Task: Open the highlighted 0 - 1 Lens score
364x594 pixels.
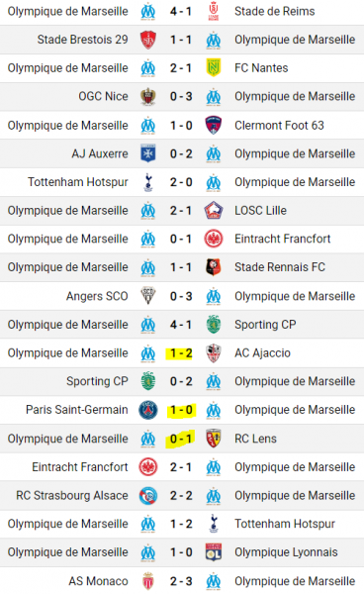Action: click(x=181, y=439)
